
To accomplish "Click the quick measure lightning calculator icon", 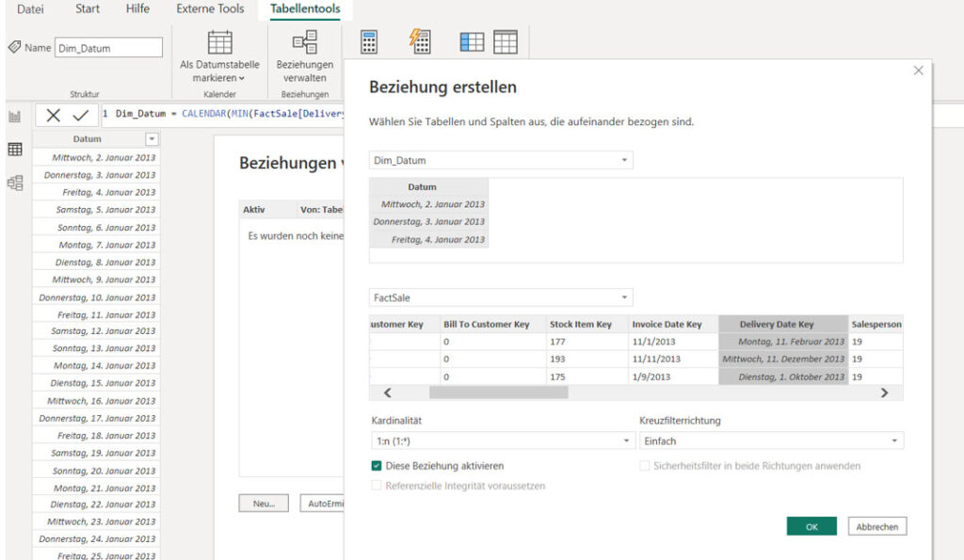I will point(420,42).
